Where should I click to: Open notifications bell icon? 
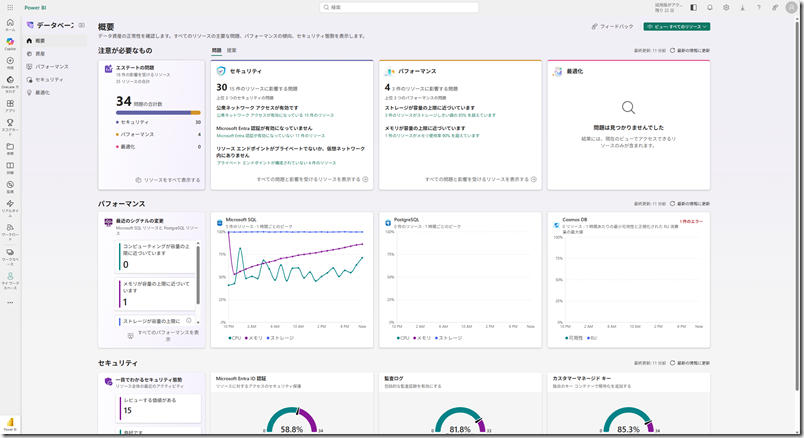(710, 8)
